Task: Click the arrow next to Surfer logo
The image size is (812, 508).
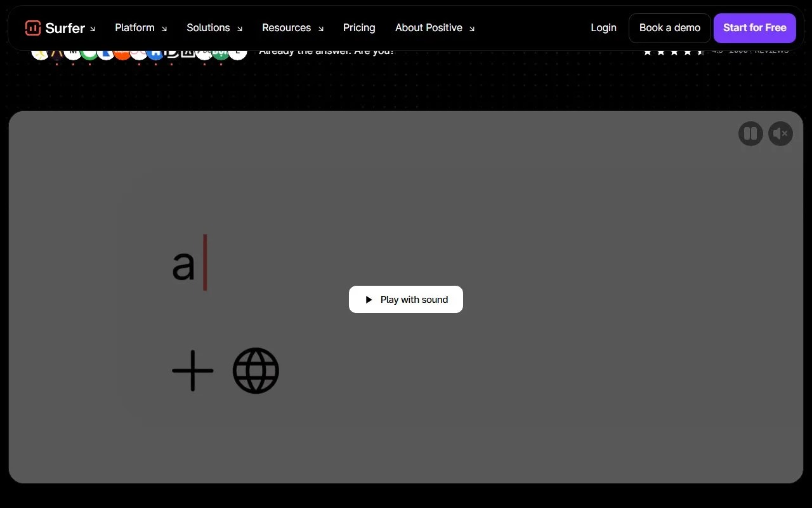Action: pyautogui.click(x=93, y=29)
